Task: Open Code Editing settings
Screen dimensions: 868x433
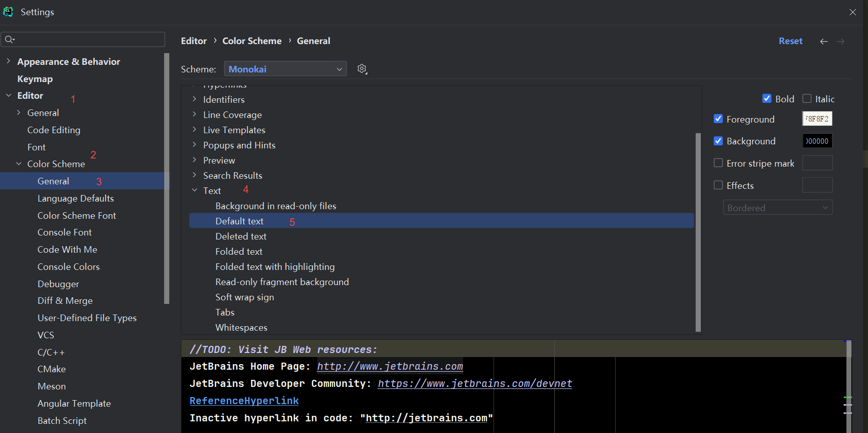Action: (x=54, y=130)
